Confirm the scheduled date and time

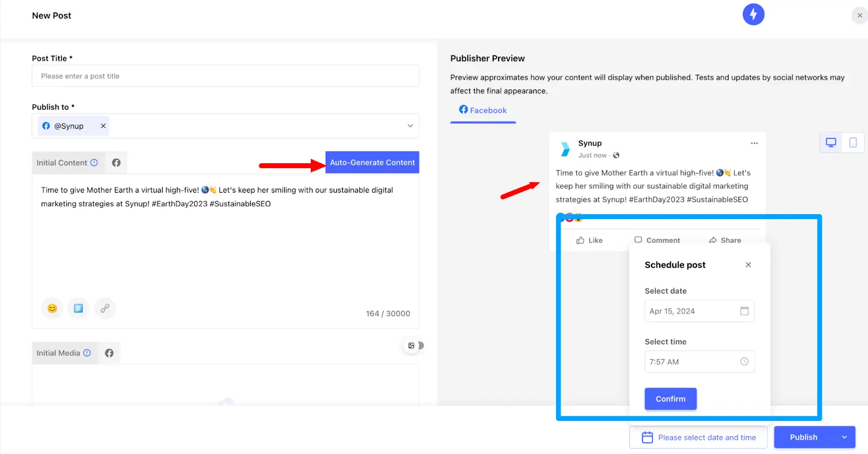671,399
